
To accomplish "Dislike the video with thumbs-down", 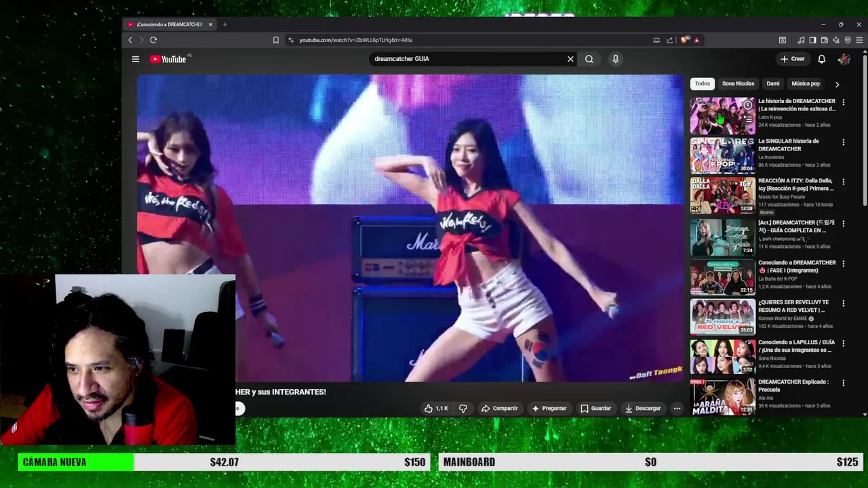I will tap(463, 408).
